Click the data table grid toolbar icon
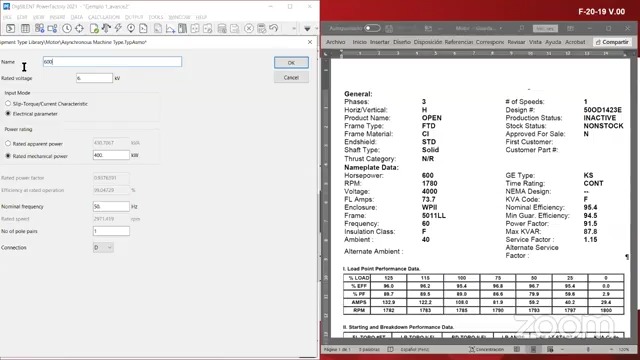 (25, 28)
